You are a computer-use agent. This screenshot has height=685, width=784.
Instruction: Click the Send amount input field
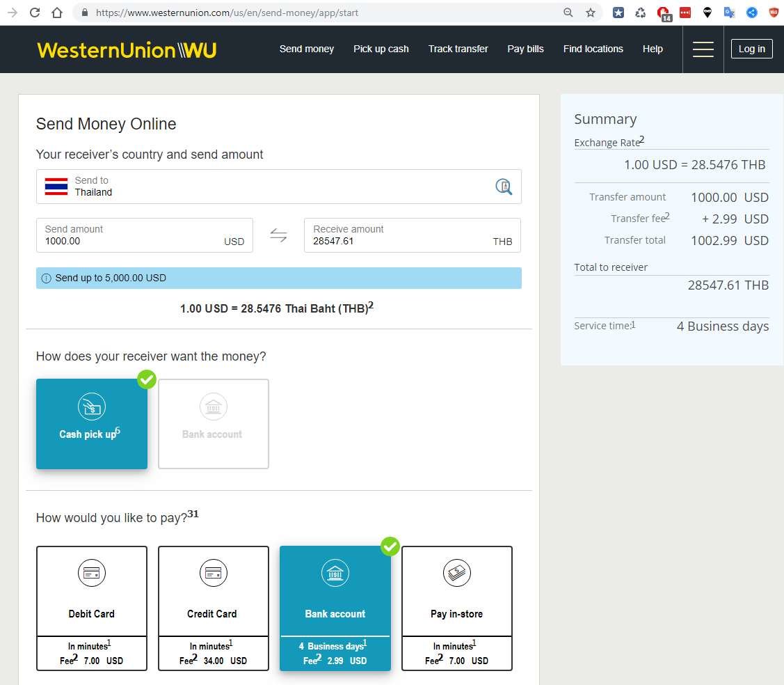[145, 235]
